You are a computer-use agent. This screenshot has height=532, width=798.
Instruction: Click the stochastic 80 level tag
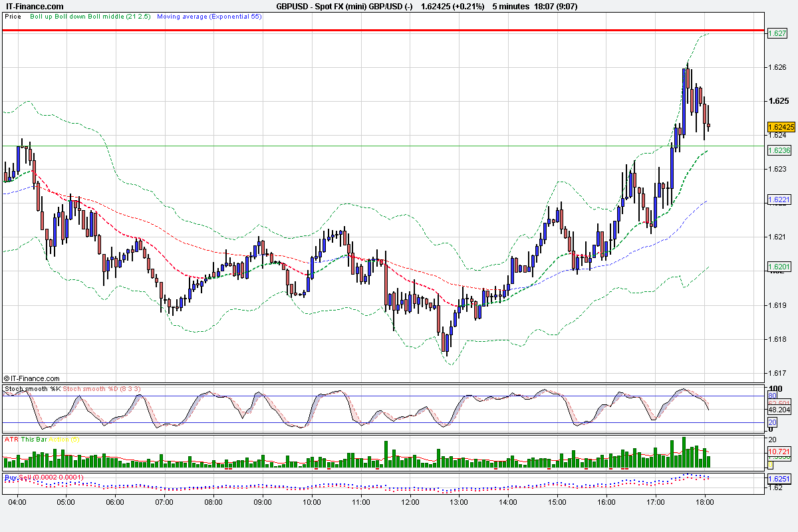pyautogui.click(x=773, y=396)
